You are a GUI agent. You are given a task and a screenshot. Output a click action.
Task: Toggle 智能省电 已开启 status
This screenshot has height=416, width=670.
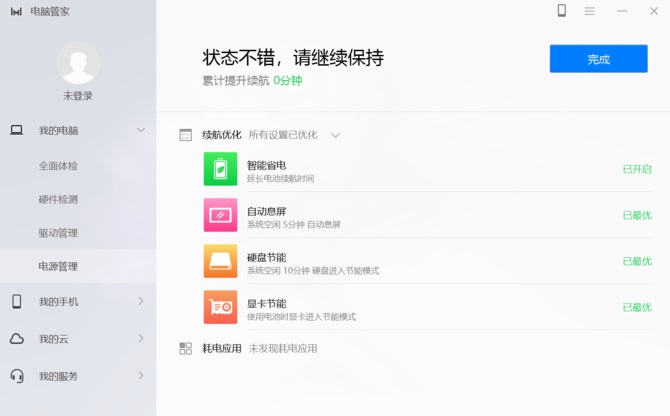tap(637, 169)
